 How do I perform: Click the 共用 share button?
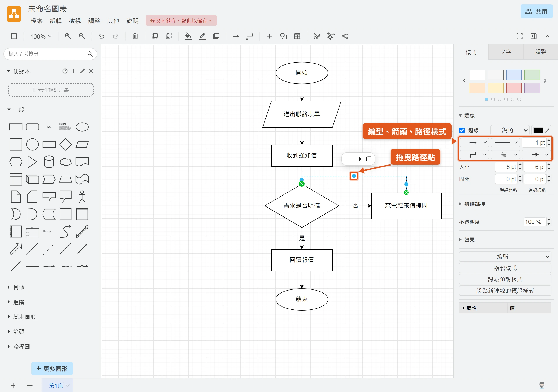point(536,11)
